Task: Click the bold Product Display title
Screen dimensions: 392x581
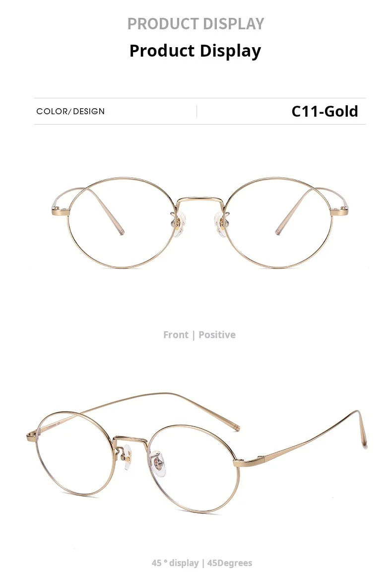Action: click(195, 51)
